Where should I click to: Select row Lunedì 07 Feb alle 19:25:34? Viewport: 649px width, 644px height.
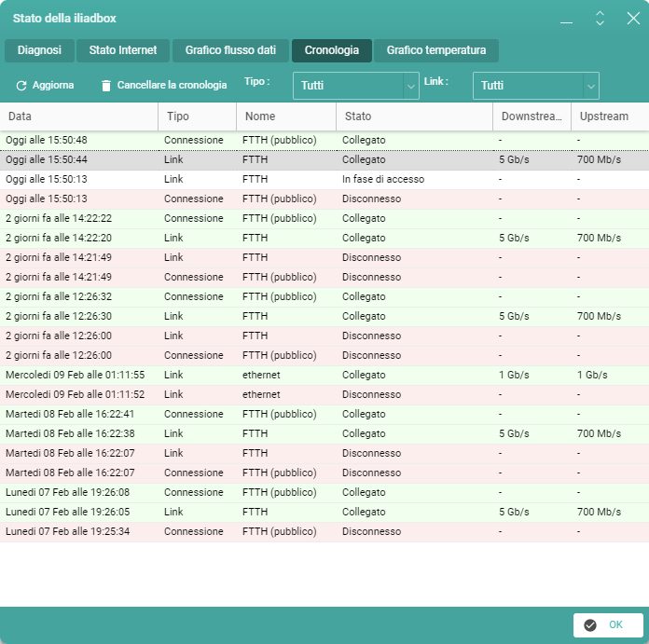click(324, 531)
